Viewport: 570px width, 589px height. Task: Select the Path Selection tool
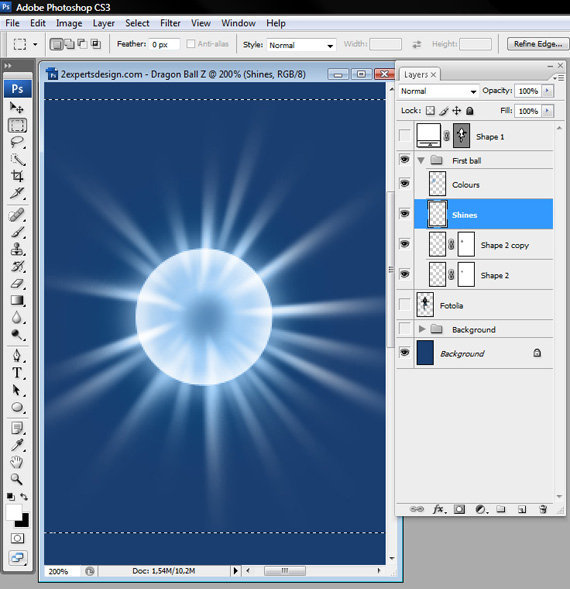click(17, 390)
